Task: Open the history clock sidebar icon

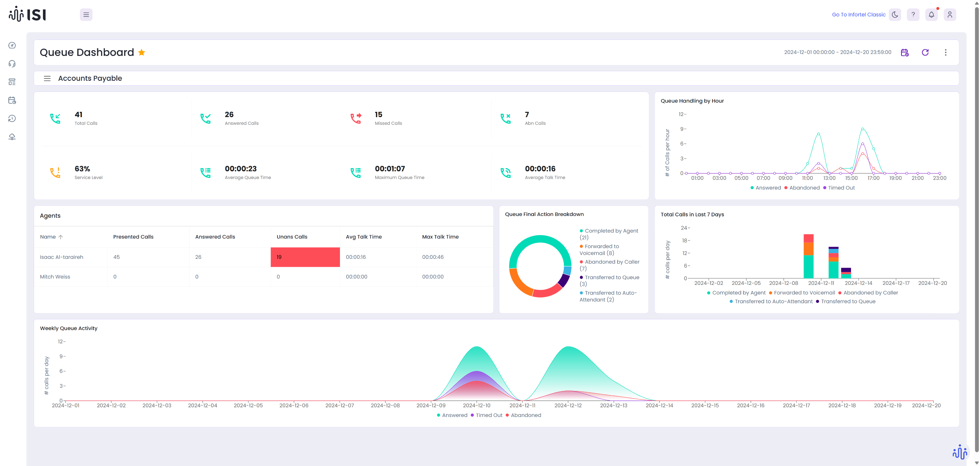Action: 12,119
